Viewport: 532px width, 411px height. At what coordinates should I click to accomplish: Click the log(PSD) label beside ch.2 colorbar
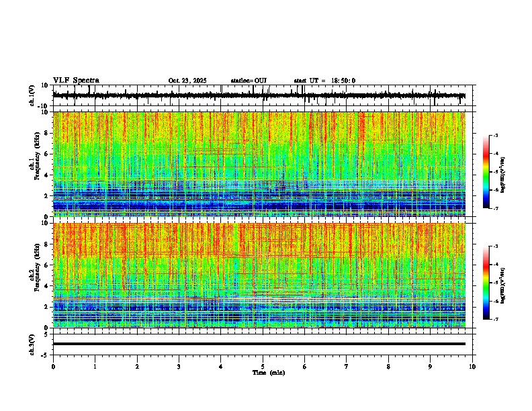503,285
